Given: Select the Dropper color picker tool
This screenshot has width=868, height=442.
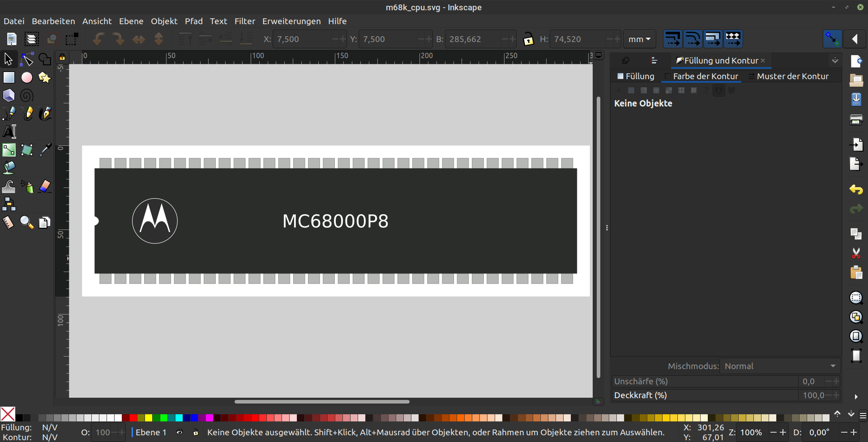Looking at the screenshot, I should pos(45,150).
